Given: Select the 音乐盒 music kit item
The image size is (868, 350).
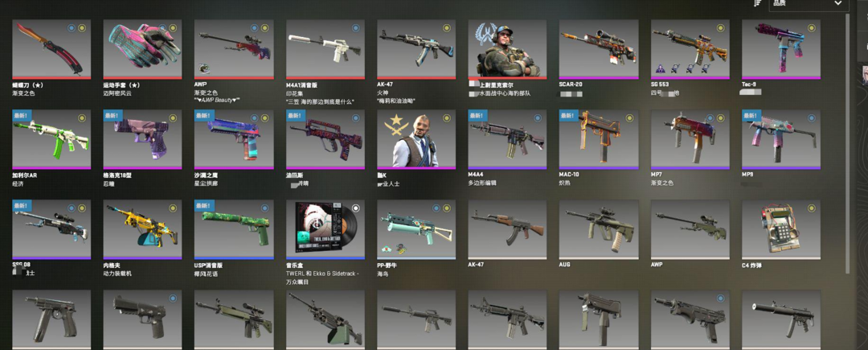Looking at the screenshot, I should (x=325, y=230).
